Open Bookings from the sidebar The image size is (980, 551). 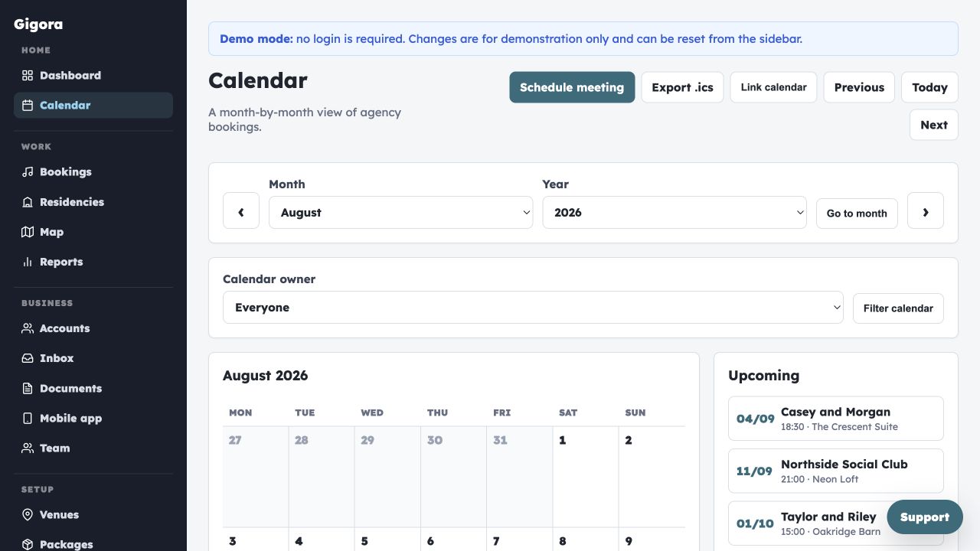coord(93,171)
